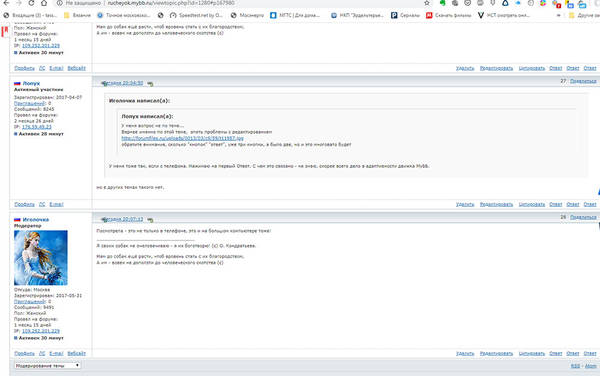Go to the browser home page icon
This screenshot has width=600, height=376.
(44, 3)
